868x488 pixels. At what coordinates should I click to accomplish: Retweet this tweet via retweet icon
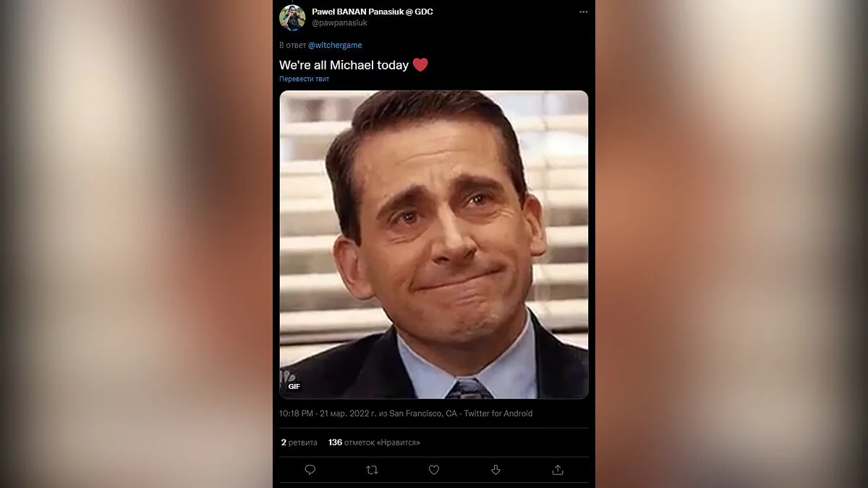pos(372,470)
